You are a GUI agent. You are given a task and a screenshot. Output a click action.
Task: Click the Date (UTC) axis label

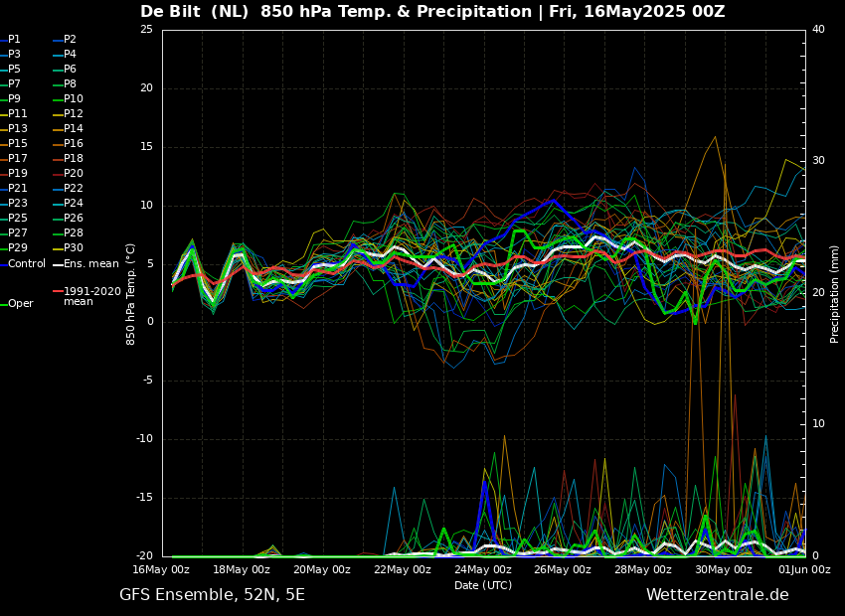(x=483, y=586)
